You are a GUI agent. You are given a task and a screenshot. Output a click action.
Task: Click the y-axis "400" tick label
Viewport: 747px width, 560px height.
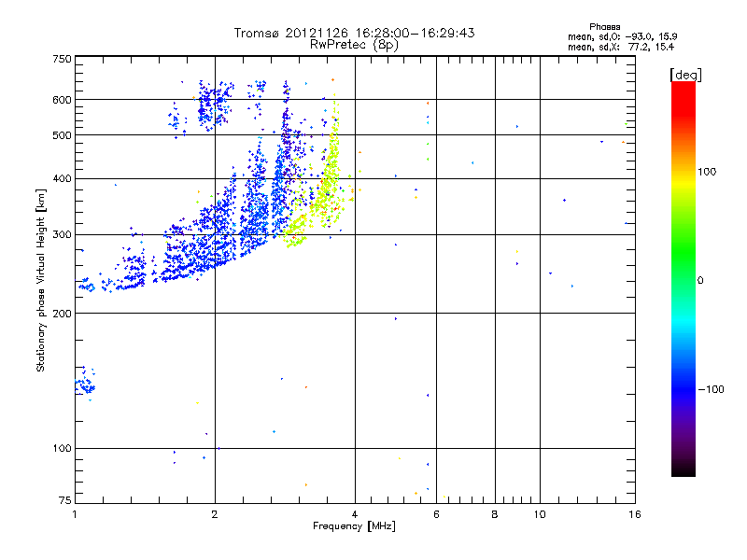coord(62,178)
